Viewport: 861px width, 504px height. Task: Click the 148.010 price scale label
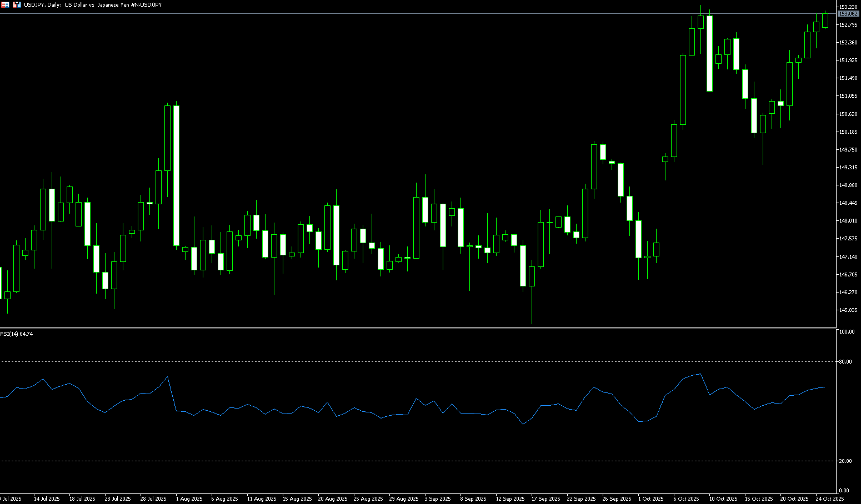pyautogui.click(x=848, y=221)
